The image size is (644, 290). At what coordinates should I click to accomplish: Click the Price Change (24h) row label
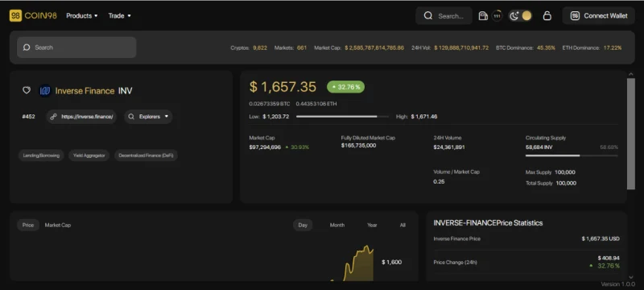click(455, 262)
